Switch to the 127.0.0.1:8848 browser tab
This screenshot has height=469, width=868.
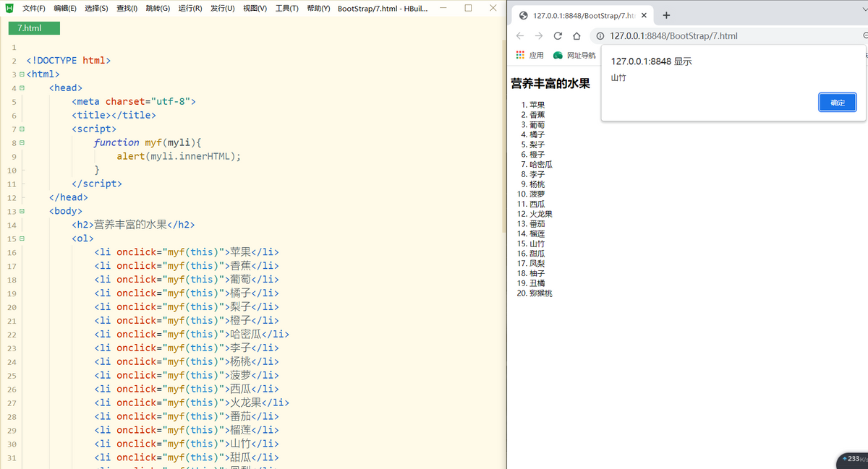tap(584, 15)
